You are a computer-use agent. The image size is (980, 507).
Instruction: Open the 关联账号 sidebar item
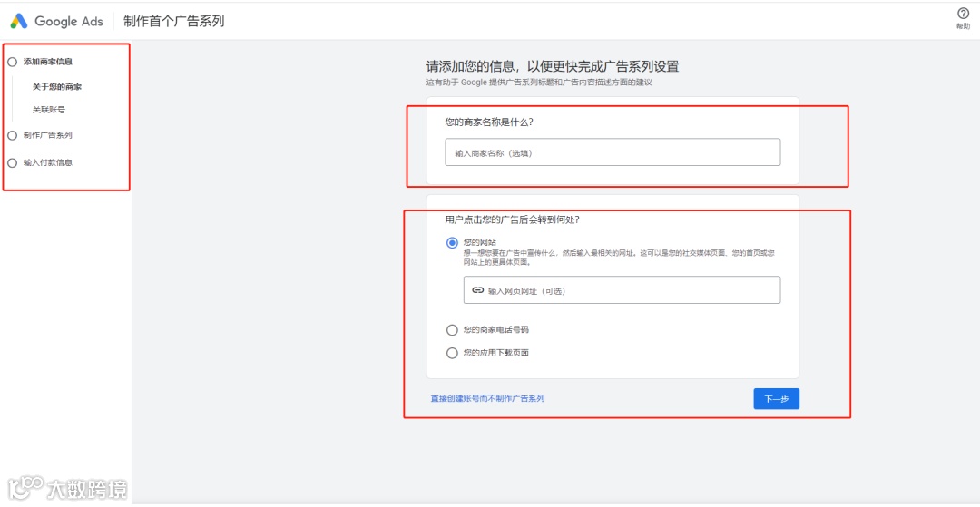click(49, 110)
